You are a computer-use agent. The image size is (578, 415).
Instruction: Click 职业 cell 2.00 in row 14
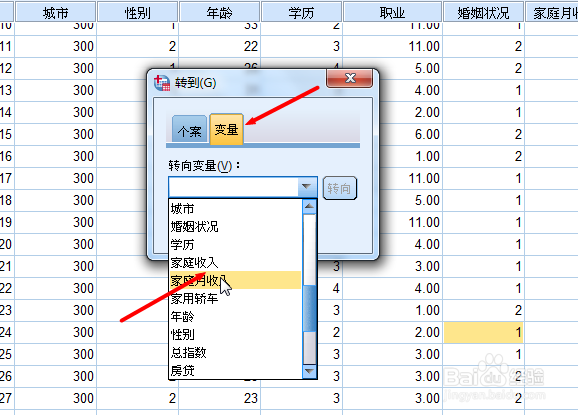393,112
